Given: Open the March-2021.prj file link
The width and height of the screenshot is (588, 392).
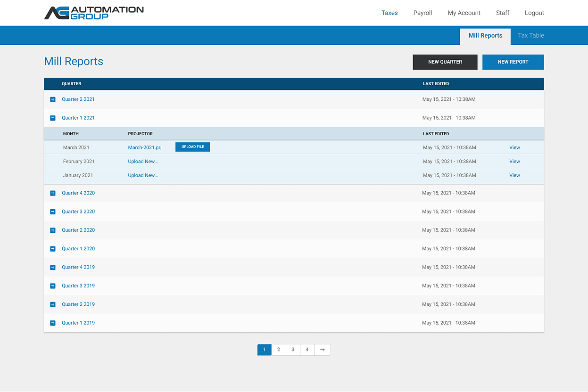Looking at the screenshot, I should click(145, 147).
